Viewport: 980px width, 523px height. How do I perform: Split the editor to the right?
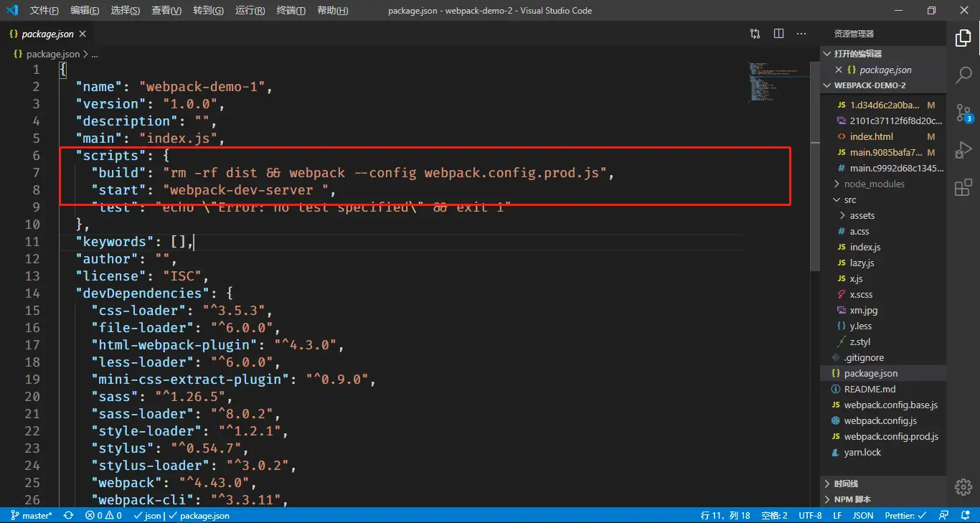779,34
